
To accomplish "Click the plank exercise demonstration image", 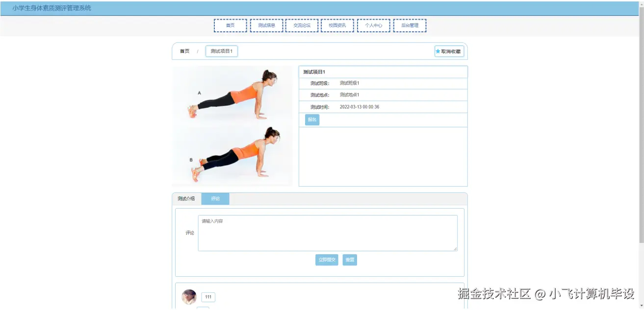I will pyautogui.click(x=232, y=125).
